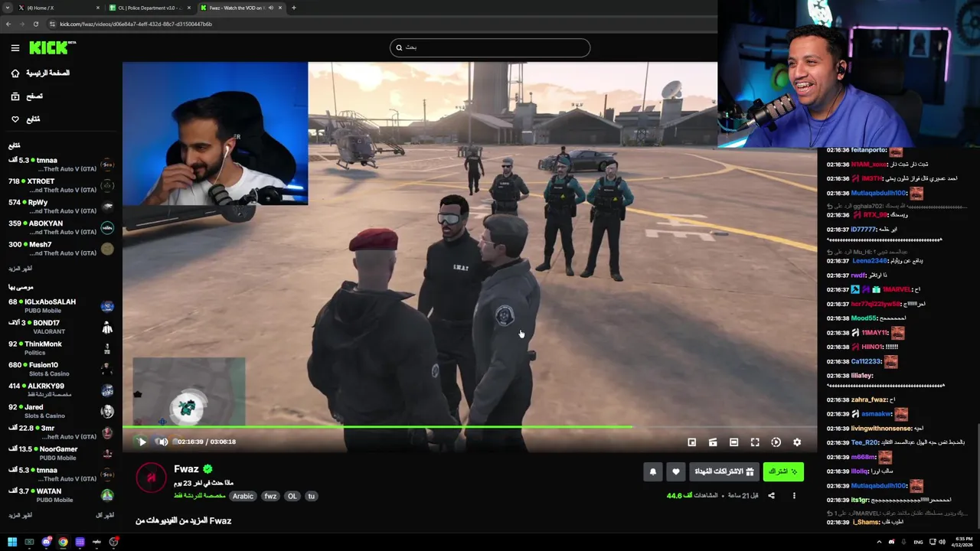Mute the video volume
Viewport: 980px width, 551px height.
[x=162, y=442]
